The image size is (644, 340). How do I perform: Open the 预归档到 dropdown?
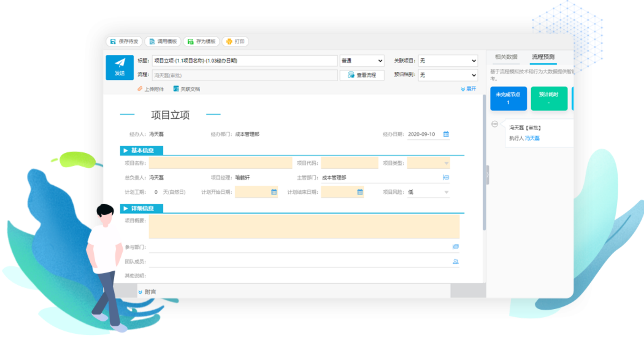point(448,75)
